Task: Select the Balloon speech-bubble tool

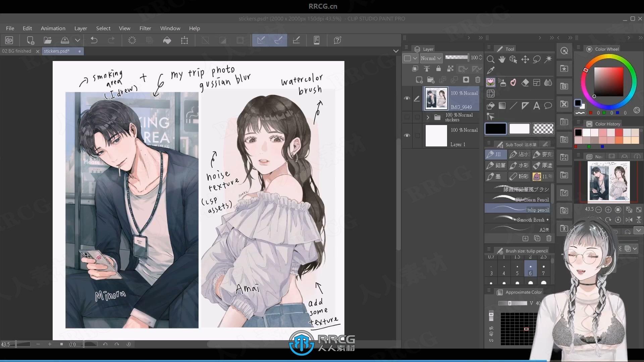Action: (x=548, y=106)
